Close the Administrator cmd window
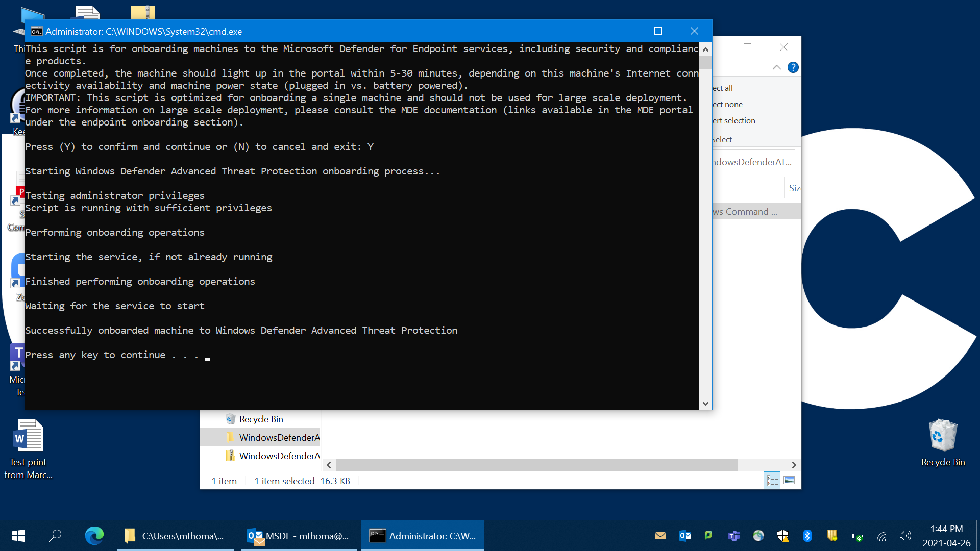This screenshot has height=551, width=980. [694, 31]
